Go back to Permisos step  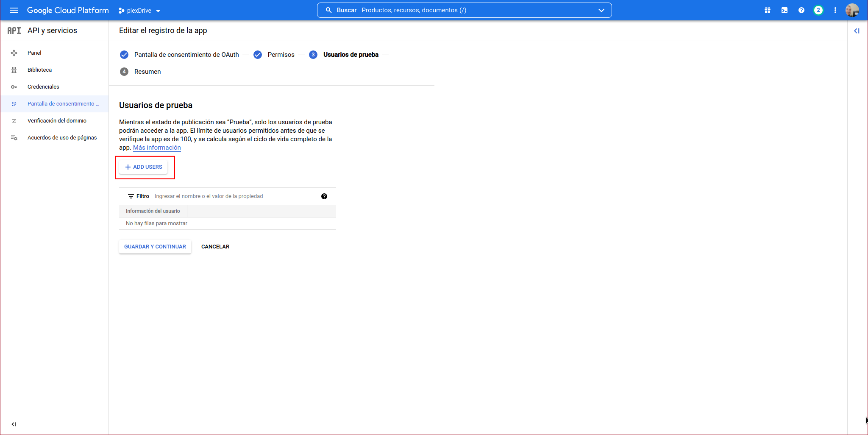click(281, 55)
